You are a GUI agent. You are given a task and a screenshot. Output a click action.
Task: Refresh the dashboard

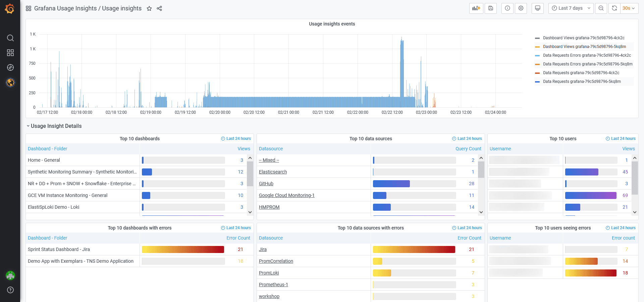point(614,8)
